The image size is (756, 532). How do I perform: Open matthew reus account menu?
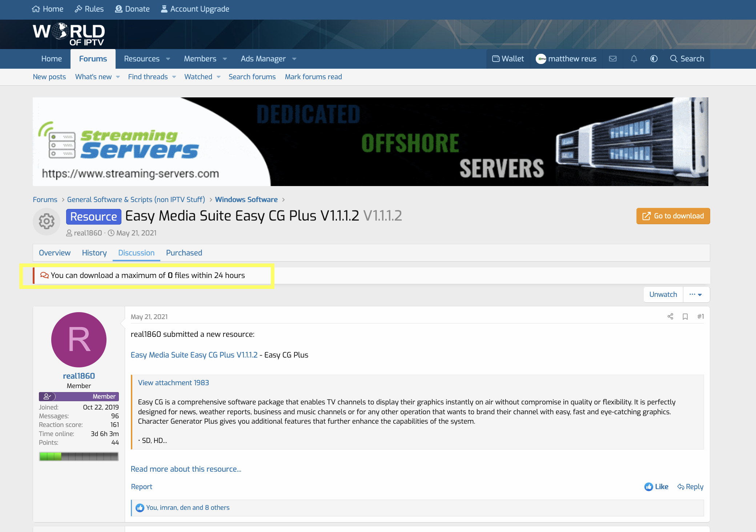(566, 59)
